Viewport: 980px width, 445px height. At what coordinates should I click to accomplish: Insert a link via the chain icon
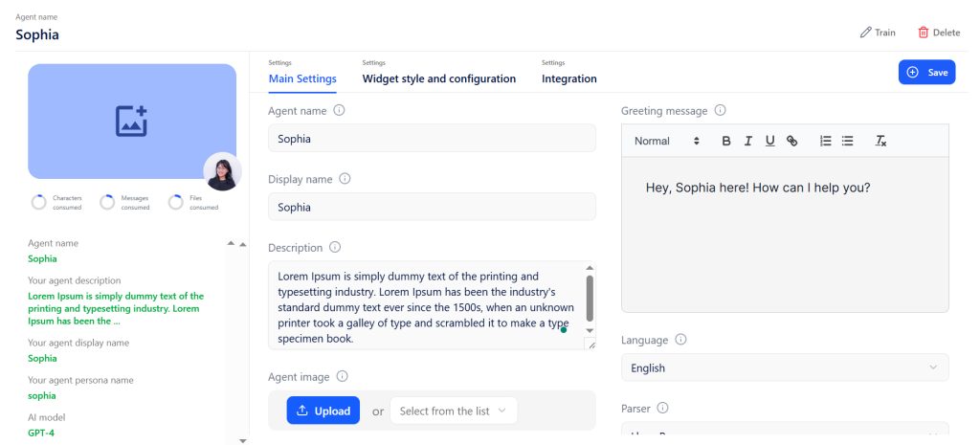tap(791, 141)
